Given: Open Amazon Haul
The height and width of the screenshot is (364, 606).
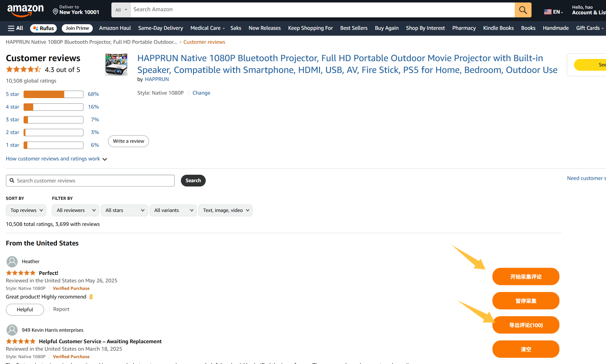Looking at the screenshot, I should [115, 28].
